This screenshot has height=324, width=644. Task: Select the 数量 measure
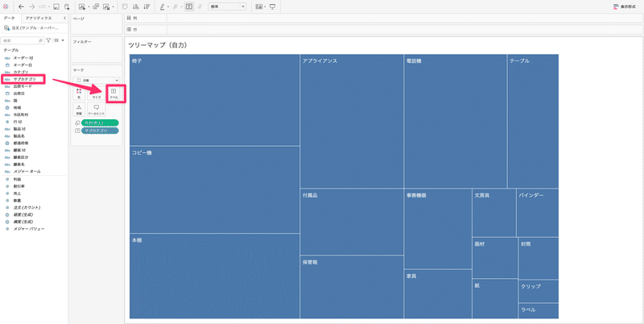(x=17, y=200)
